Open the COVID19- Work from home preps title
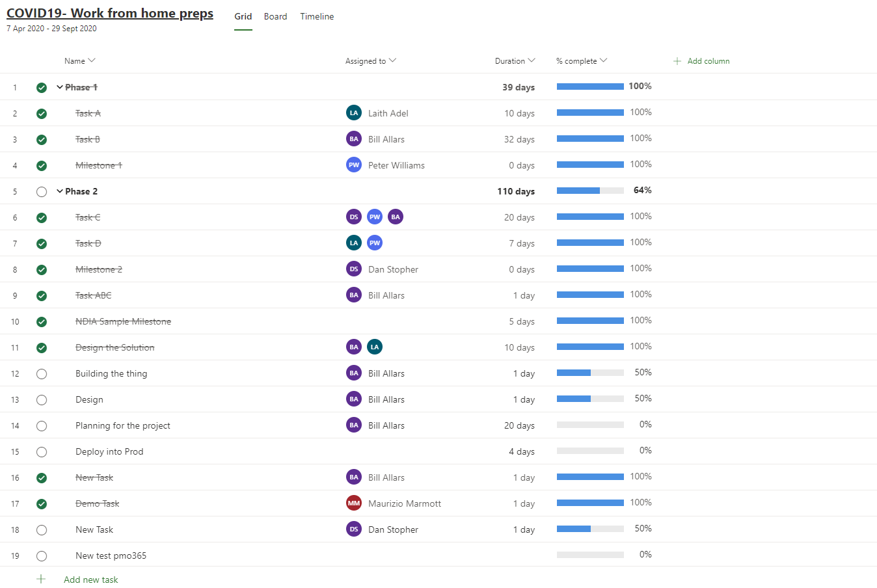The image size is (877, 588). [x=110, y=14]
